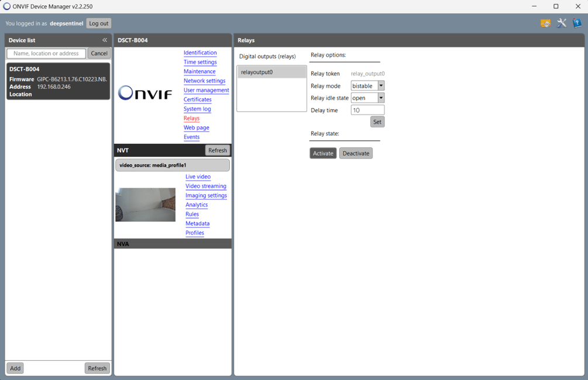This screenshot has width=588, height=380.
Task: Go to Imaging settings
Action: pyautogui.click(x=206, y=195)
